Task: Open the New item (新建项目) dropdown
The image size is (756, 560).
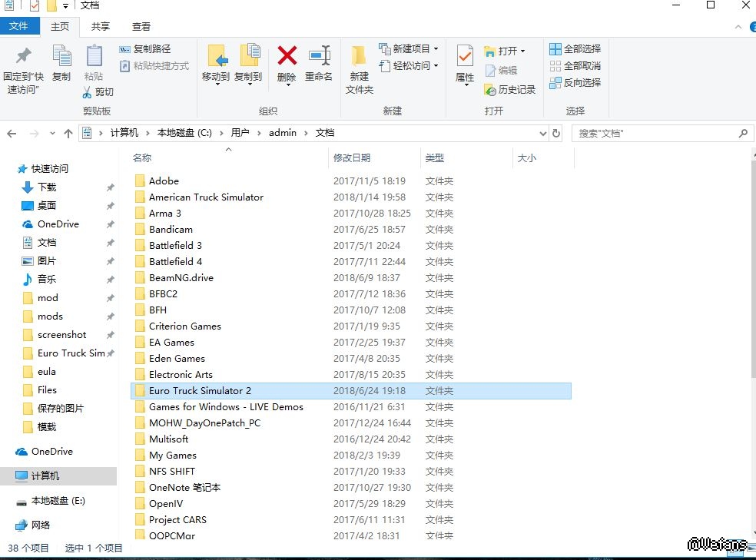Action: tap(436, 48)
